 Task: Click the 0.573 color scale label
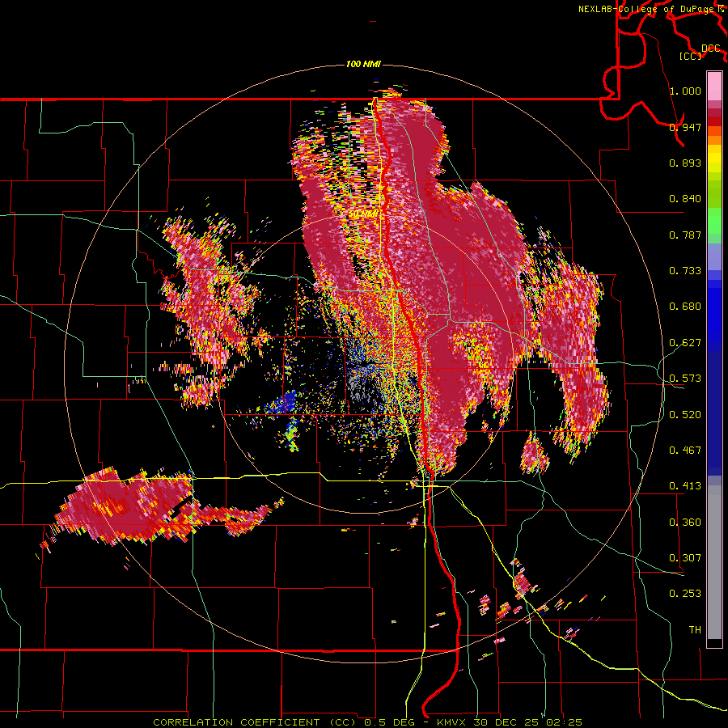click(685, 379)
